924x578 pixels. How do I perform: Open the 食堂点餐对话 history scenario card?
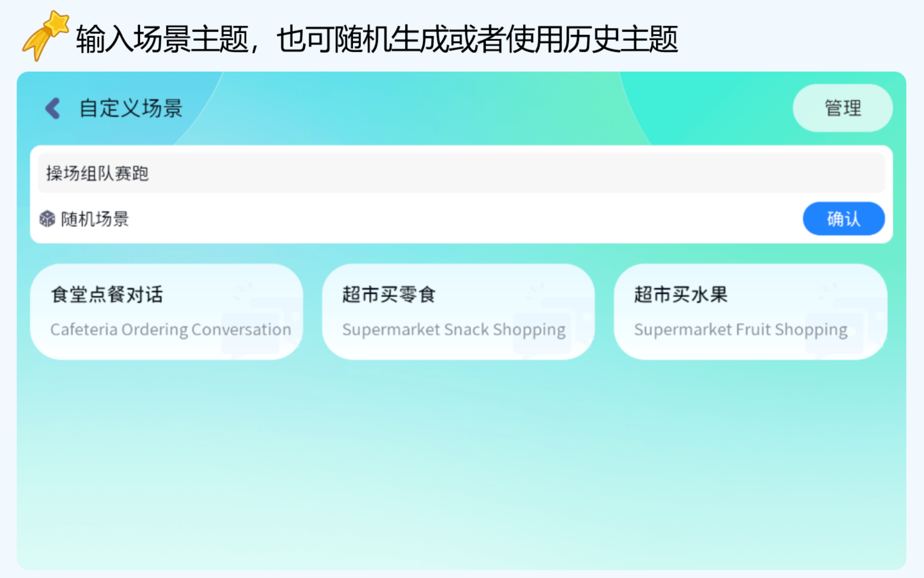pyautogui.click(x=167, y=311)
